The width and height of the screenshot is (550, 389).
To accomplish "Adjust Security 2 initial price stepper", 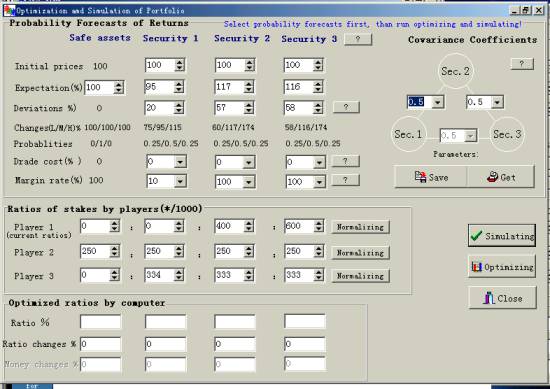I will click(249, 65).
